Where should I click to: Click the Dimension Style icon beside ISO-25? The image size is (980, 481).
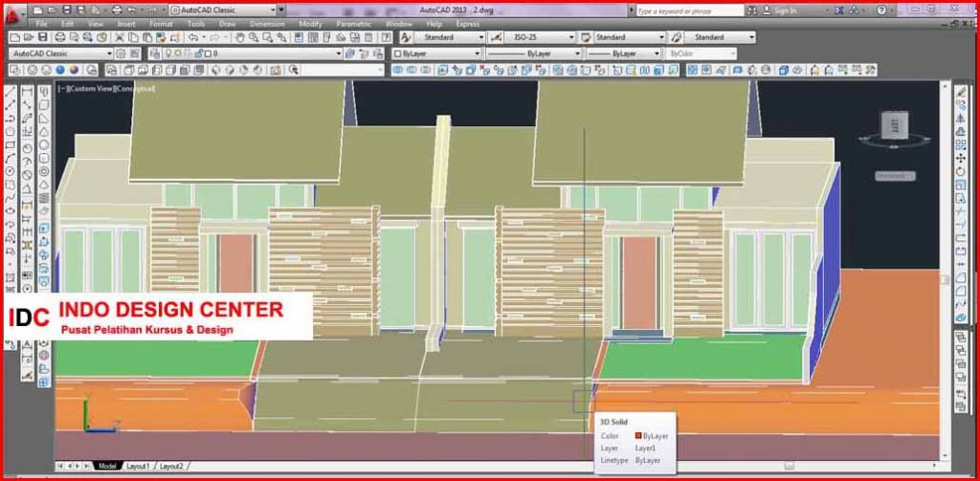tap(497, 37)
